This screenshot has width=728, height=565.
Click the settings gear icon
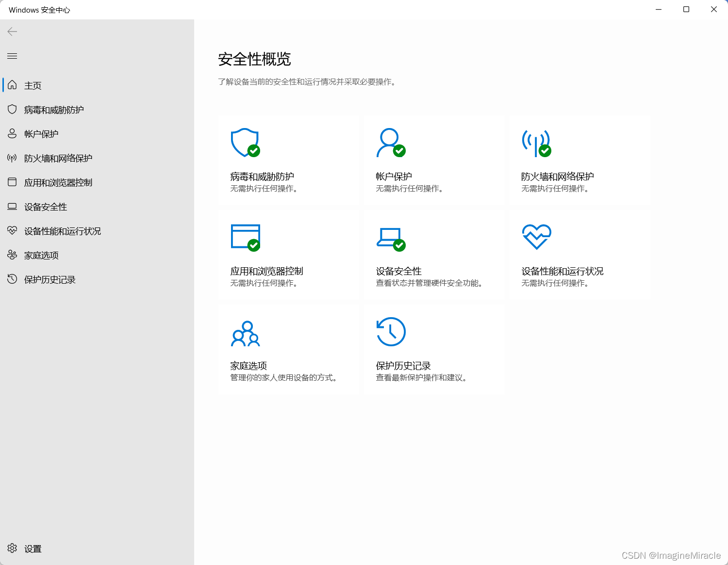click(12, 548)
